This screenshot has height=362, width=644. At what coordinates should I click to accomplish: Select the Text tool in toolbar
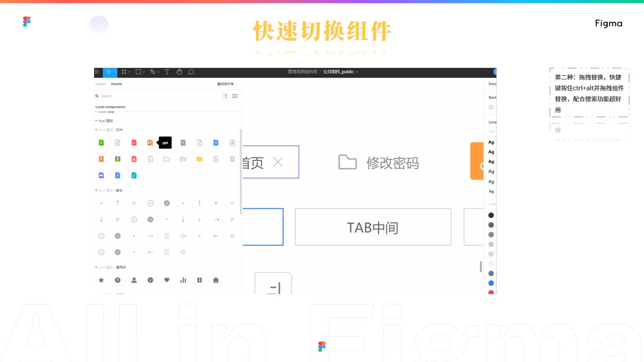(167, 72)
